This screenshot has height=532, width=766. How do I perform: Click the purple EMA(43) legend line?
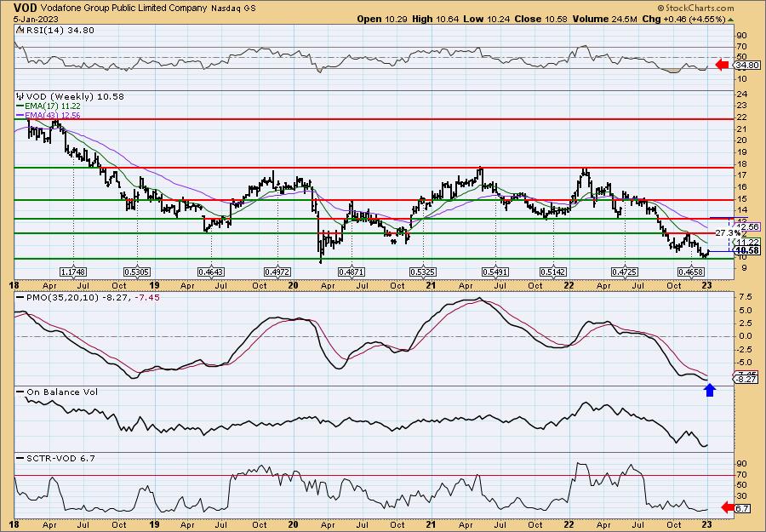[20, 115]
